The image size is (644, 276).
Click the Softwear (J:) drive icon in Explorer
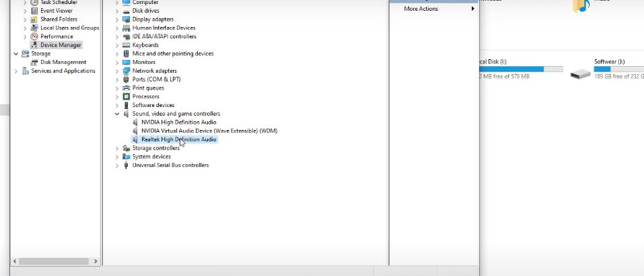[581, 74]
